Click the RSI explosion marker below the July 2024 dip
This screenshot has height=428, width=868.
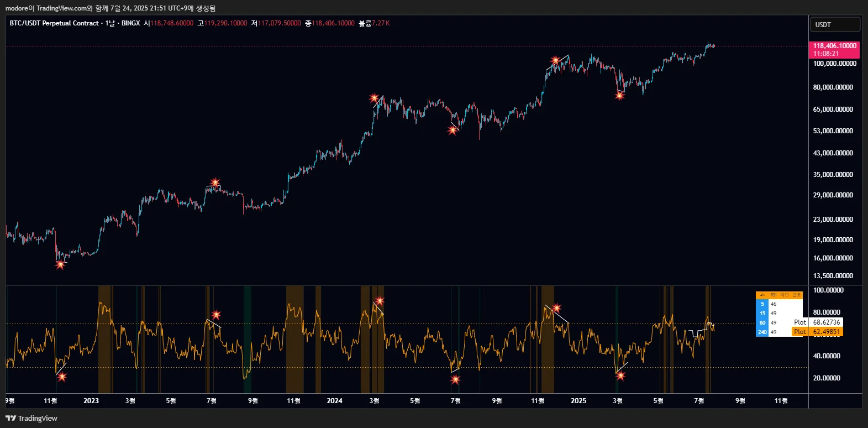455,380
